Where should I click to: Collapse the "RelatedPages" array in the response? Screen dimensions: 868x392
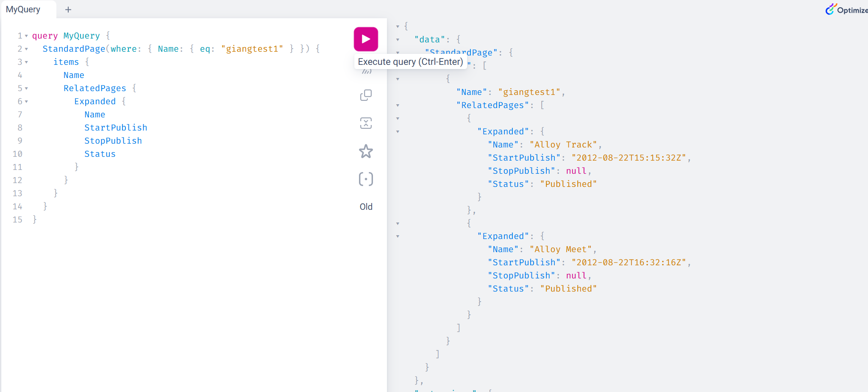[398, 106]
